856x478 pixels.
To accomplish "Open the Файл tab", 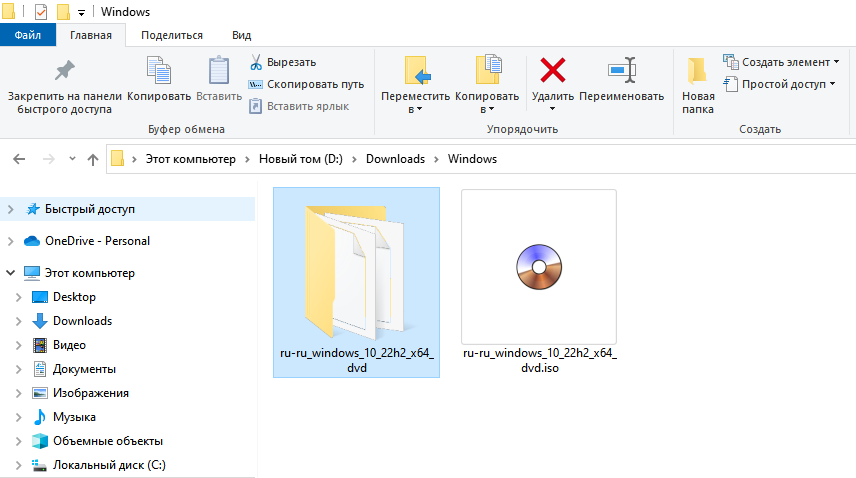I will tap(28, 35).
